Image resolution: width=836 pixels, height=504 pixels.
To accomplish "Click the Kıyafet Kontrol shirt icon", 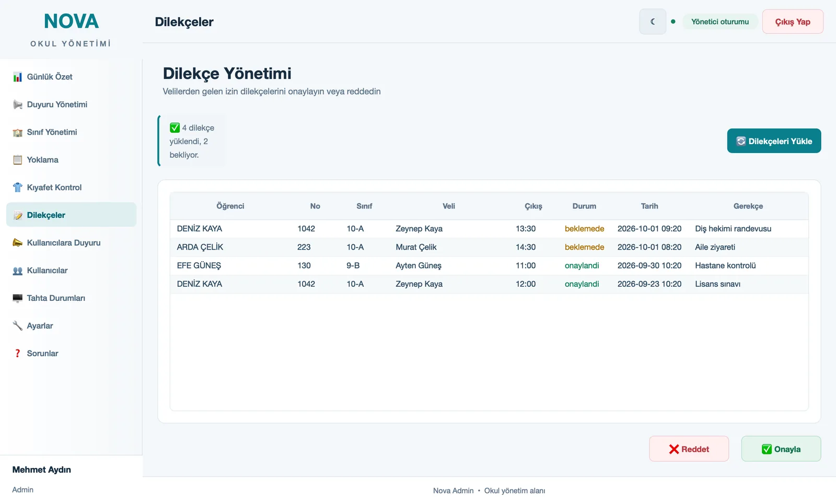I will pyautogui.click(x=18, y=187).
